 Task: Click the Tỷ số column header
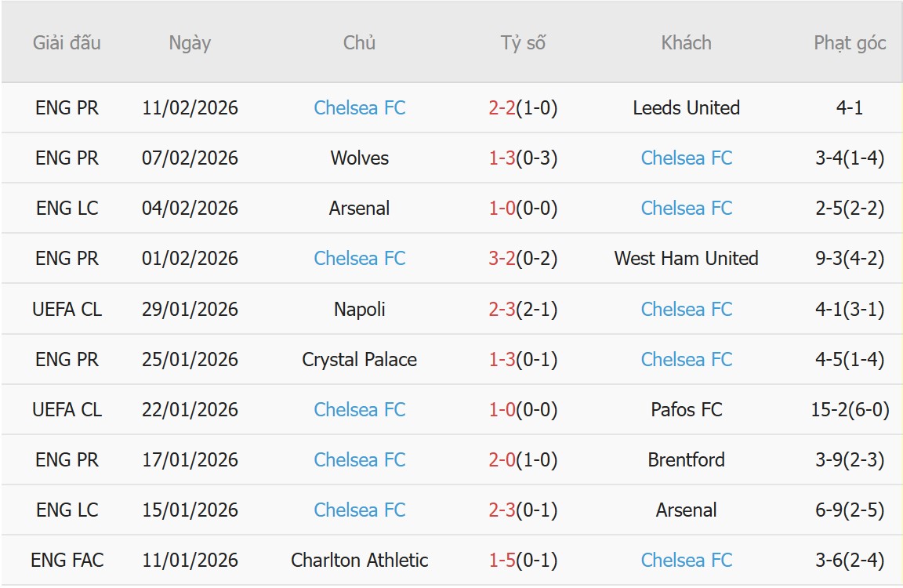[x=523, y=43]
